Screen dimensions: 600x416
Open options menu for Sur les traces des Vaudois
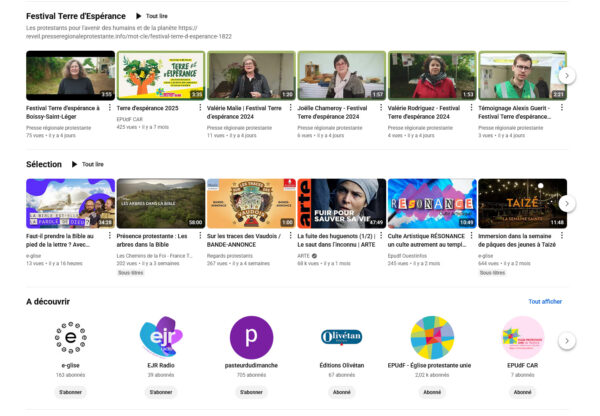pyautogui.click(x=290, y=235)
